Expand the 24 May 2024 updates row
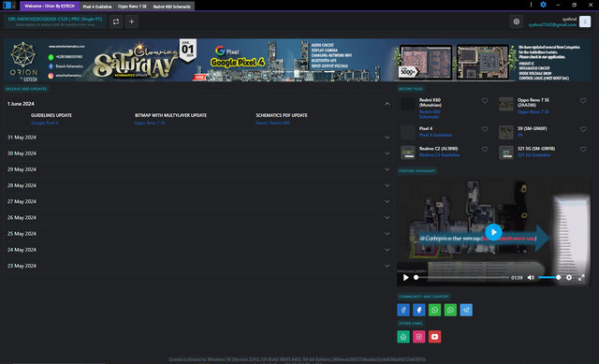 [x=198, y=250]
